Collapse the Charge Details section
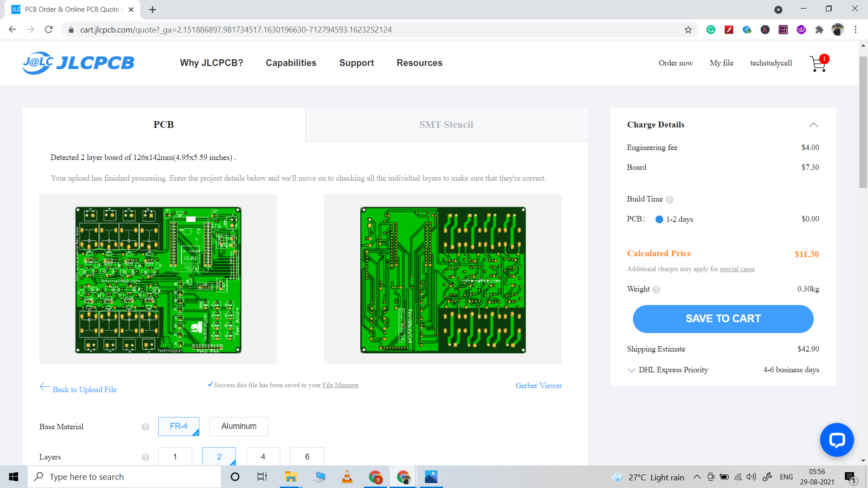The image size is (868, 488). [814, 125]
